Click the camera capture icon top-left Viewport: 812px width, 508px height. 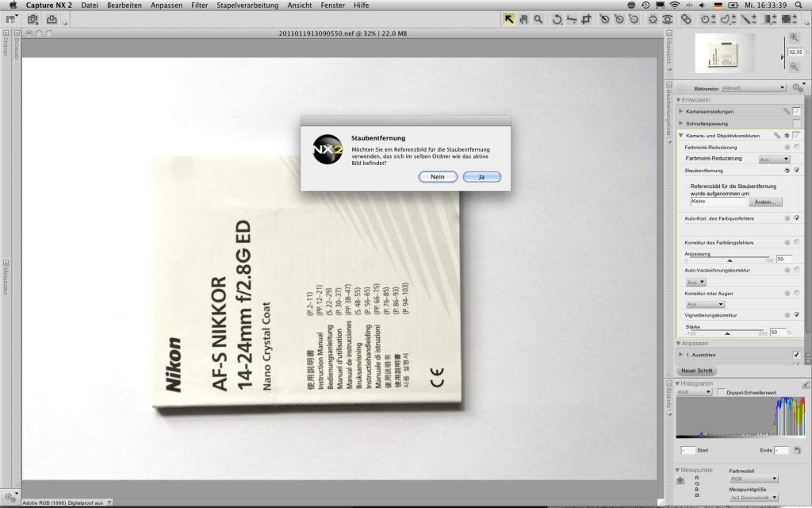33,20
